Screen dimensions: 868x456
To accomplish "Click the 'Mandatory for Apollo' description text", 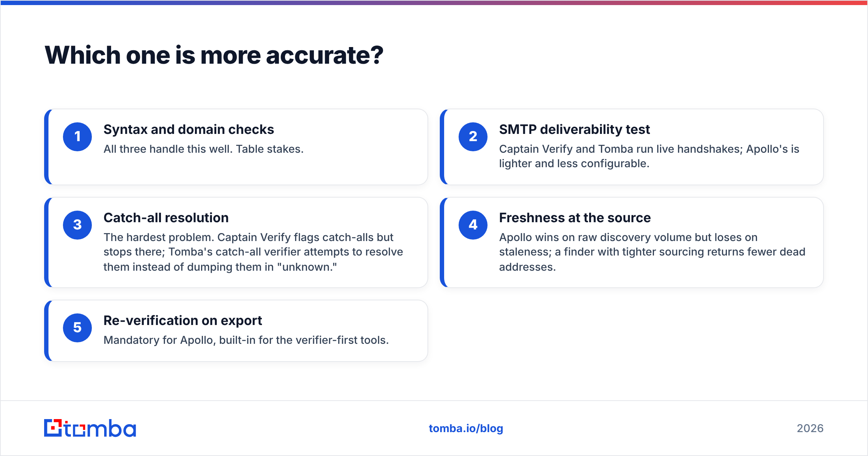I will point(246,340).
